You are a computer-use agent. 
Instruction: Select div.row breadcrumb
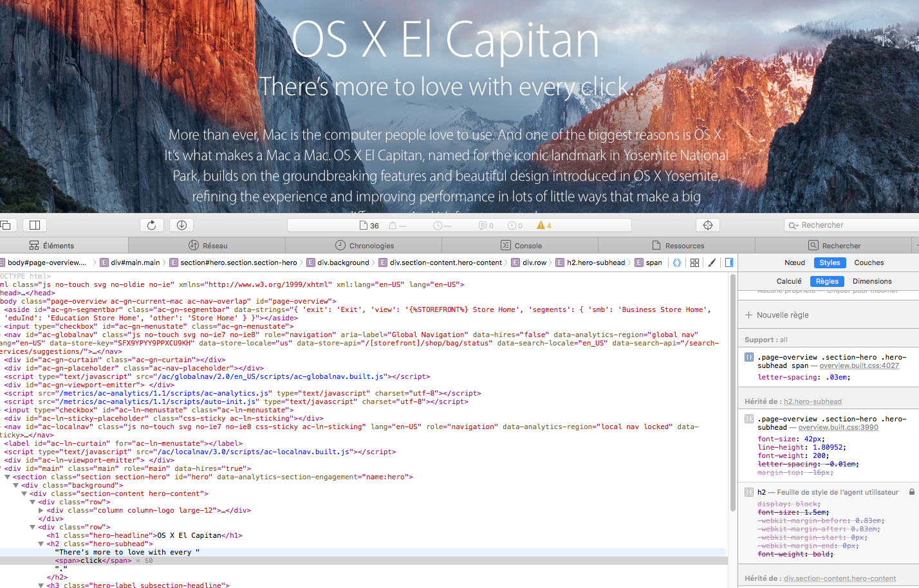coord(528,262)
